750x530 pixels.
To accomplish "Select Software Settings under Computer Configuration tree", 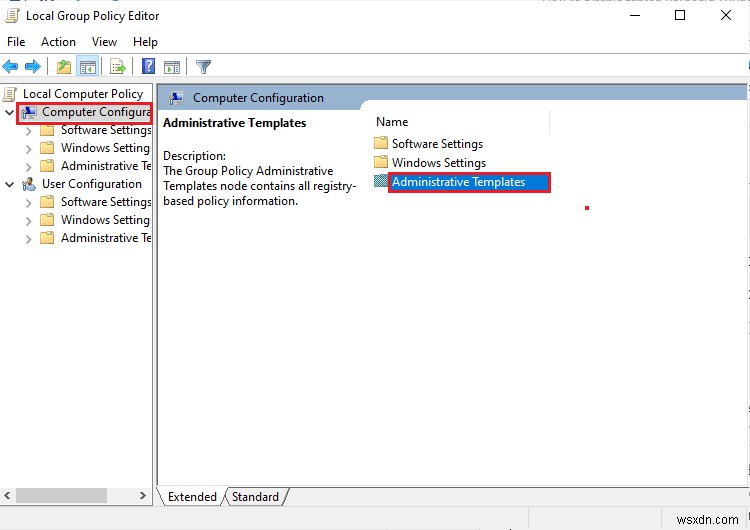I will [106, 130].
